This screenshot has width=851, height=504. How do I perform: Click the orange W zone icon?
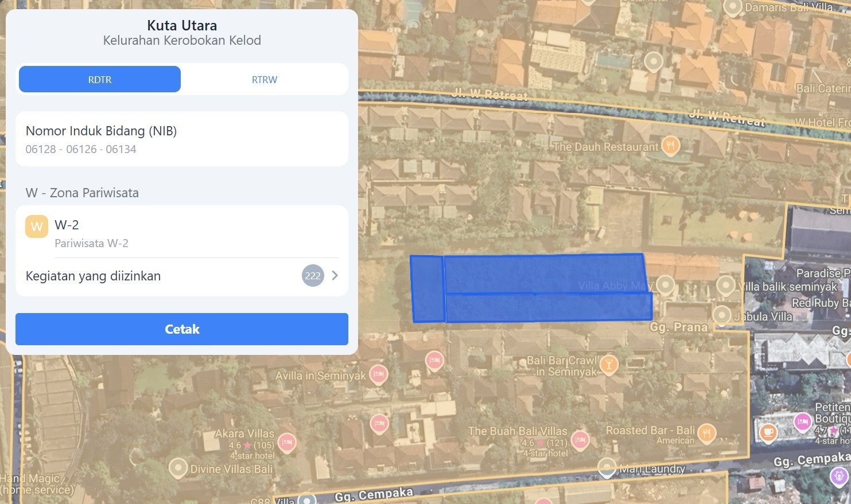pyautogui.click(x=37, y=226)
